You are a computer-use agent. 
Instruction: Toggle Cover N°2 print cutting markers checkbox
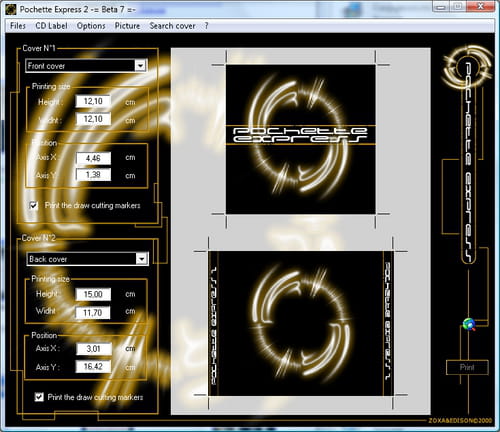(x=39, y=397)
